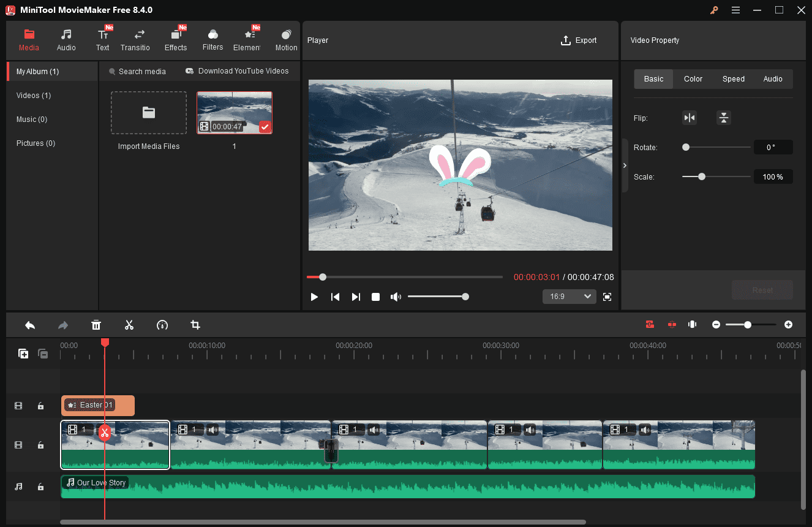The height and width of the screenshot is (527, 812).
Task: Open the Elements panel
Action: tap(247, 40)
